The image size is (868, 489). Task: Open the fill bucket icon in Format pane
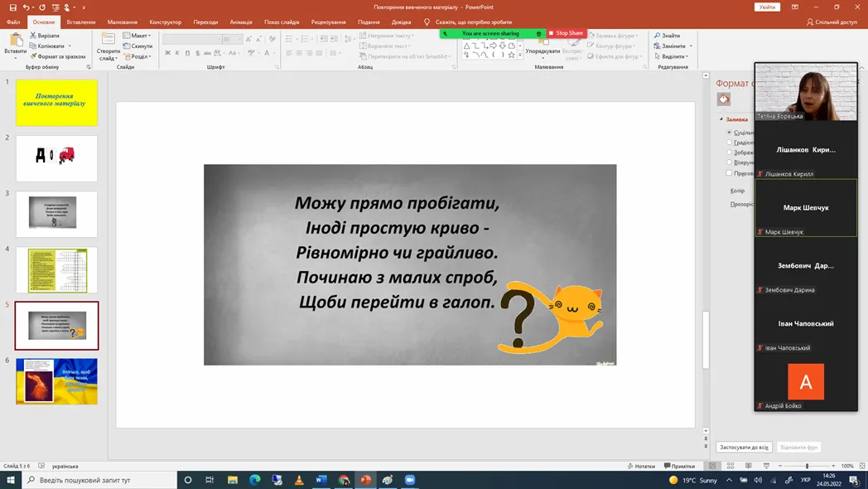pyautogui.click(x=724, y=99)
